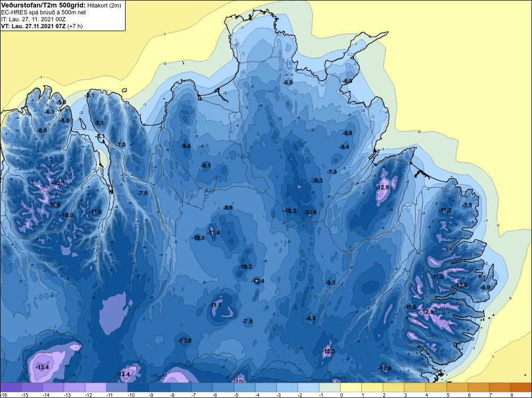The width and height of the screenshot is (532, 398).
Task: Click the -6.3 temperature label
Action: pyautogui.click(x=49, y=112)
